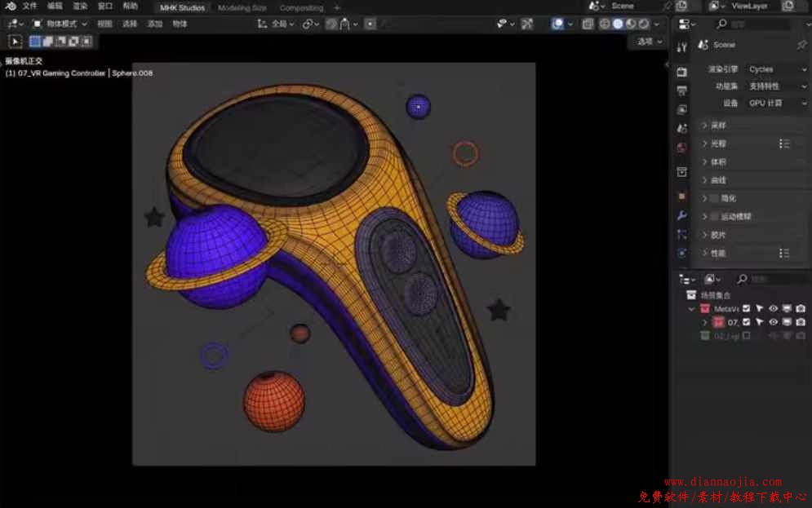Open the 文件 (File) menu
Screen dimensions: 812x508
tap(29, 6)
